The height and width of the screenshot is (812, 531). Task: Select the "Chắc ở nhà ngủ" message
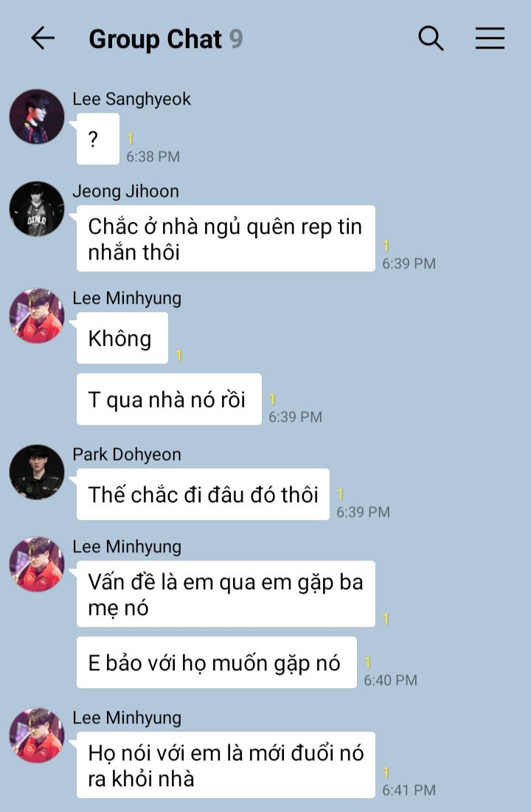point(226,239)
